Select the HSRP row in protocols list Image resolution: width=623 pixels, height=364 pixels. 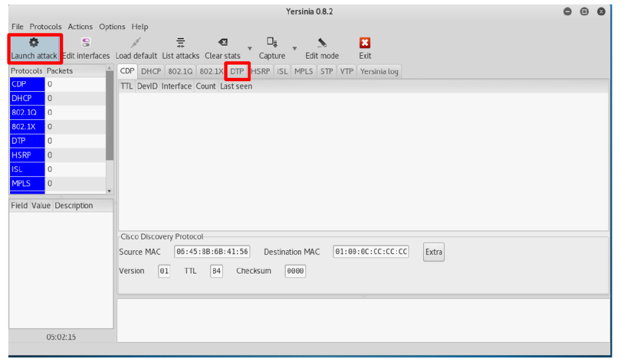tap(58, 155)
